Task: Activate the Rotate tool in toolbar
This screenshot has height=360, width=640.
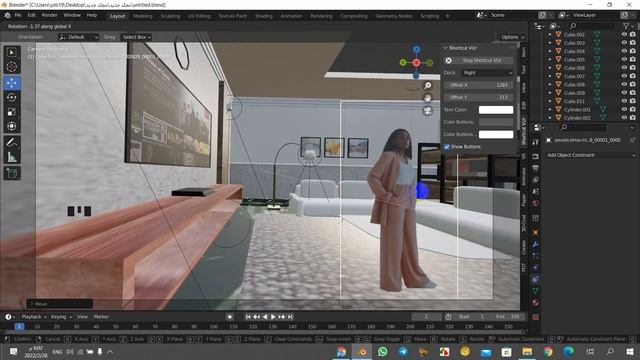Action: point(12,97)
